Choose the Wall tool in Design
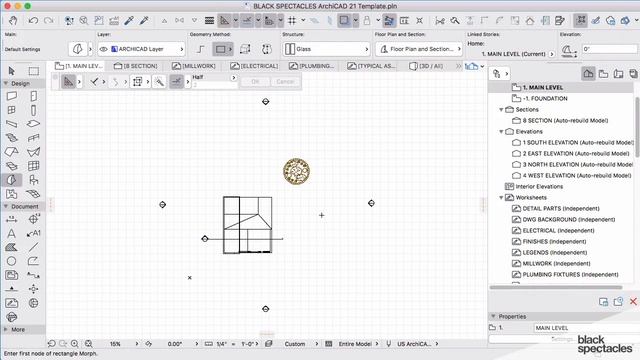This screenshot has width=640, height=360. (x=11, y=96)
